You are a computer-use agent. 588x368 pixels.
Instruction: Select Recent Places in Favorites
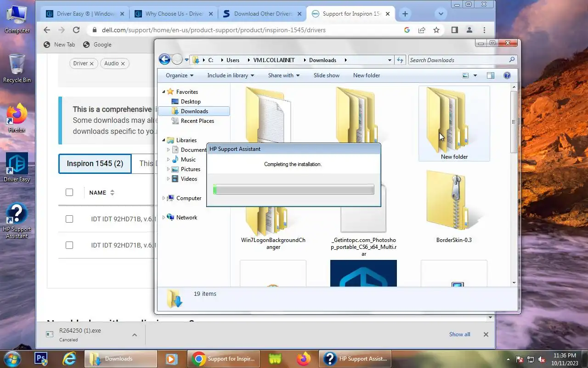pyautogui.click(x=197, y=121)
